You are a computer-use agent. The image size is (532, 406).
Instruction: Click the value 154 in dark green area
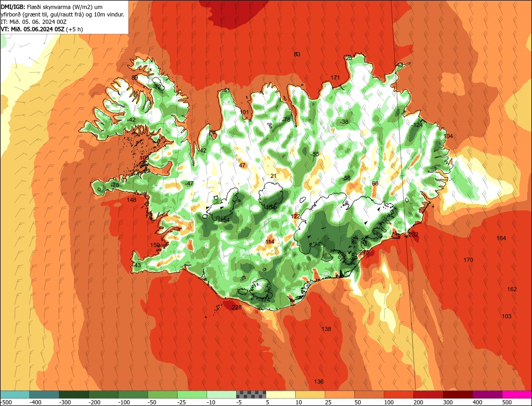pyautogui.click(x=225, y=221)
